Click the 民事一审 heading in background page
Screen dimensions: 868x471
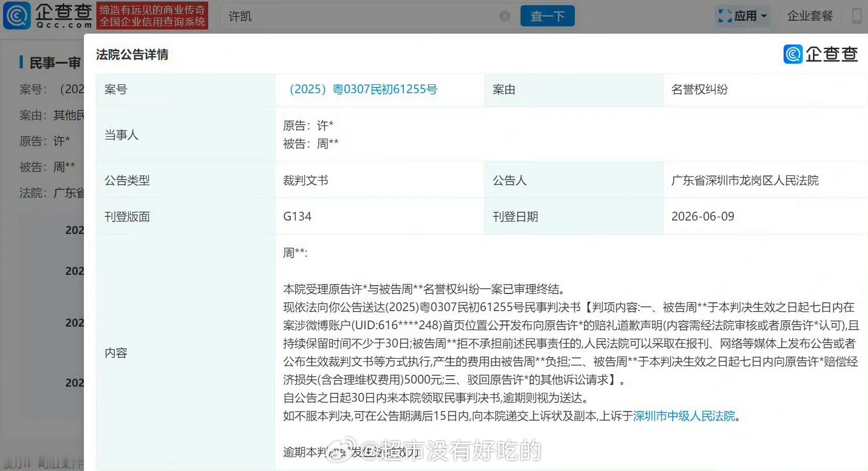click(x=54, y=63)
